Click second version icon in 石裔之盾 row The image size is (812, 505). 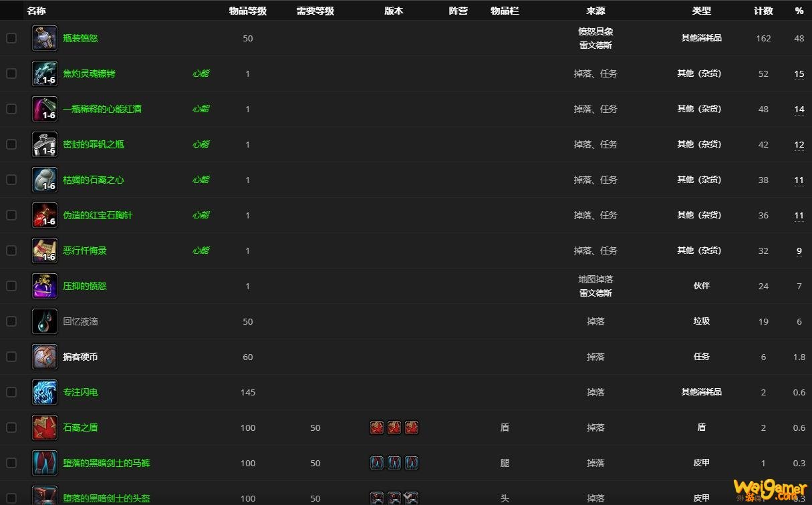[x=394, y=428]
